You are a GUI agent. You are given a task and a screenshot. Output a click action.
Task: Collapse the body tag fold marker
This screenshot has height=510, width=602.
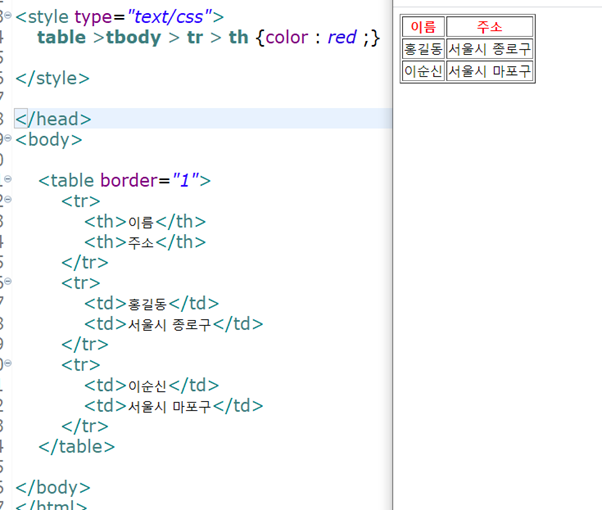8,138
